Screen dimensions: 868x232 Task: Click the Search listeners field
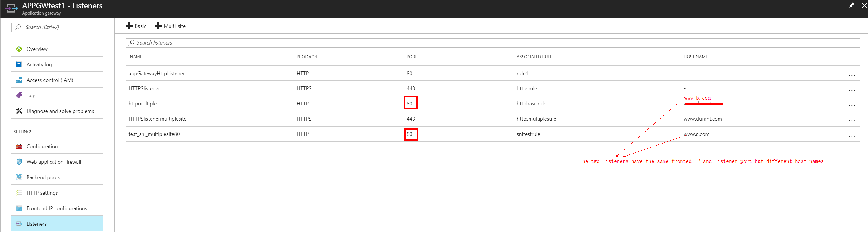pyautogui.click(x=492, y=43)
